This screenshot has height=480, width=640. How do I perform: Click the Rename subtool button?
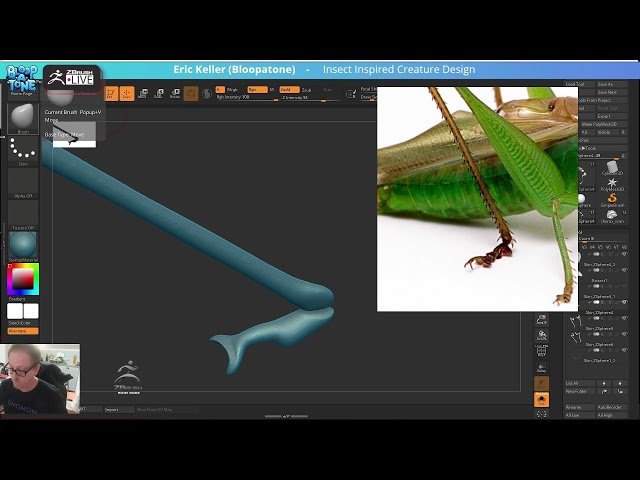pyautogui.click(x=580, y=407)
